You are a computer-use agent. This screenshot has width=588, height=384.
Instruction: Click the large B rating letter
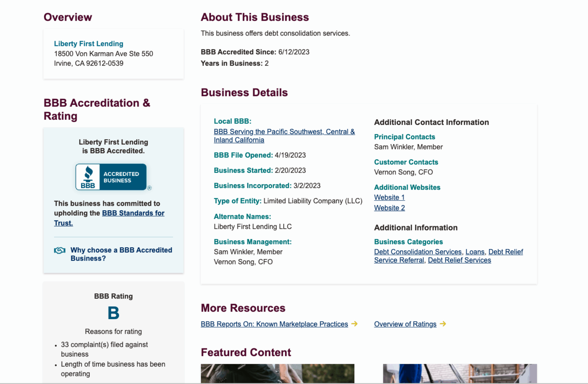point(113,313)
